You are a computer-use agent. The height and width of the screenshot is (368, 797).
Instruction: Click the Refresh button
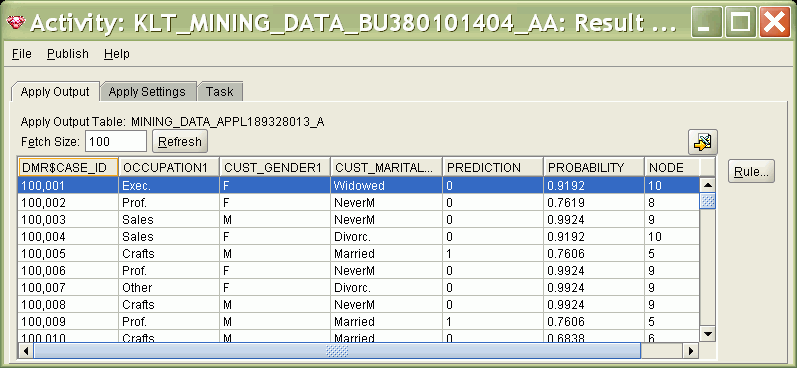coord(180,141)
